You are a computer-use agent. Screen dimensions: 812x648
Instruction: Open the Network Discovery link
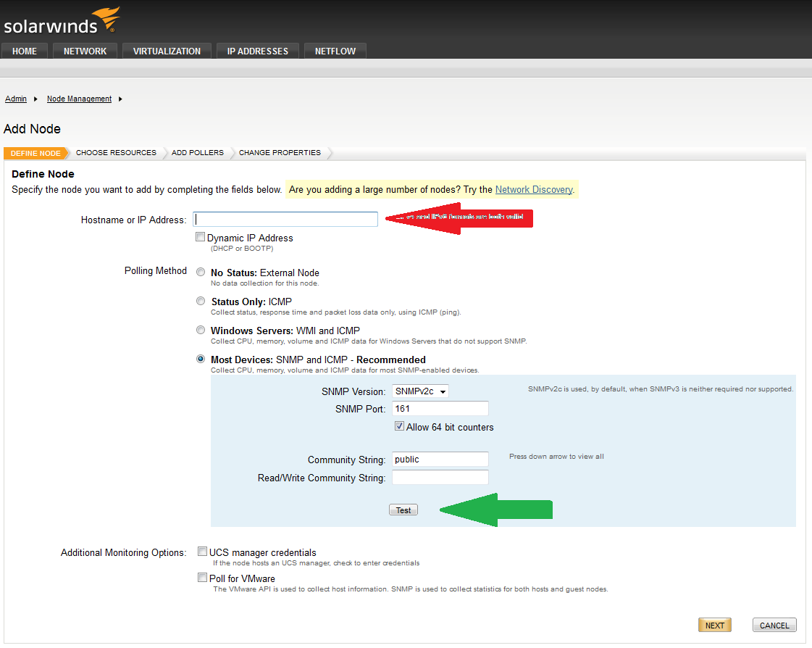(534, 189)
